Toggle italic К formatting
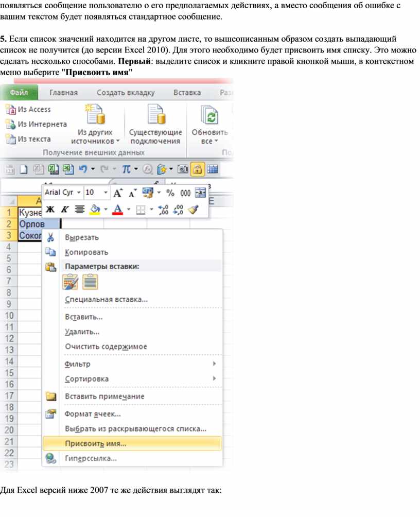The height and width of the screenshot is (517, 420). tap(65, 210)
